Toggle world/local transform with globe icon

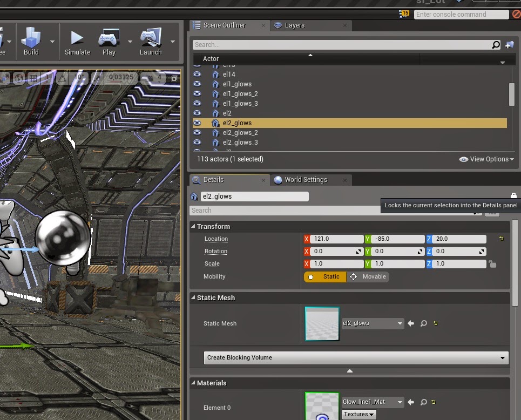click(18, 78)
